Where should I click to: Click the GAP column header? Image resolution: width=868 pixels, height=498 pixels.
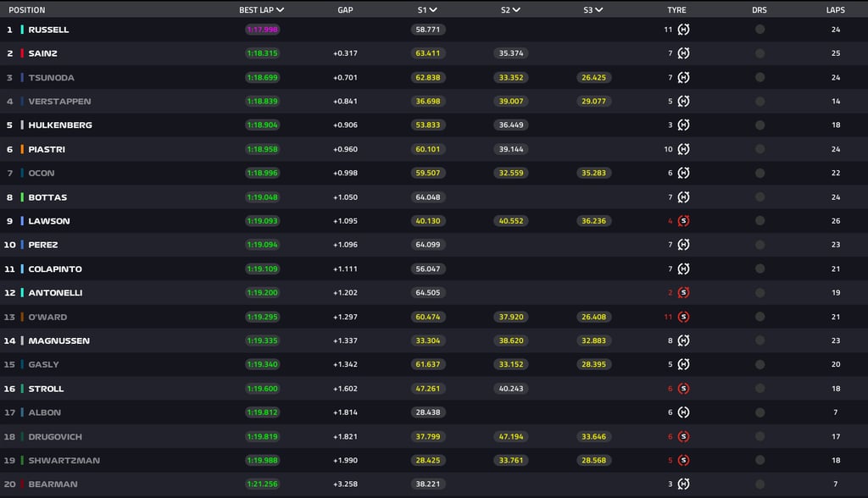click(x=346, y=10)
